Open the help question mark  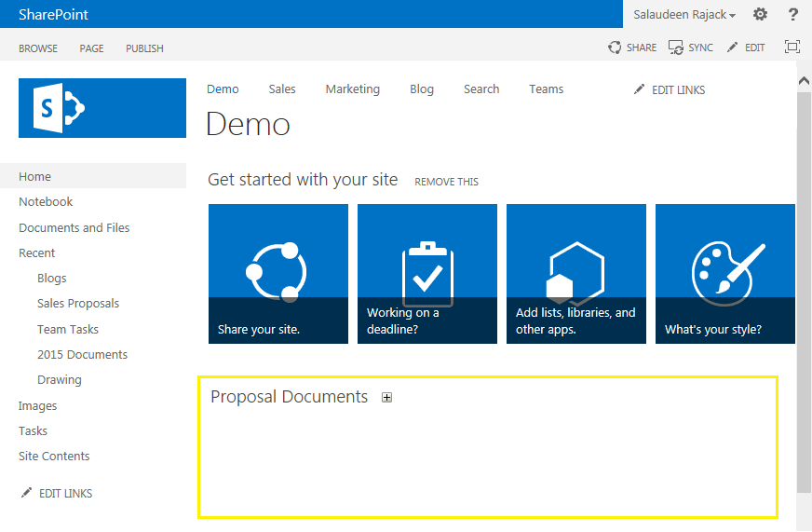pyautogui.click(x=792, y=15)
